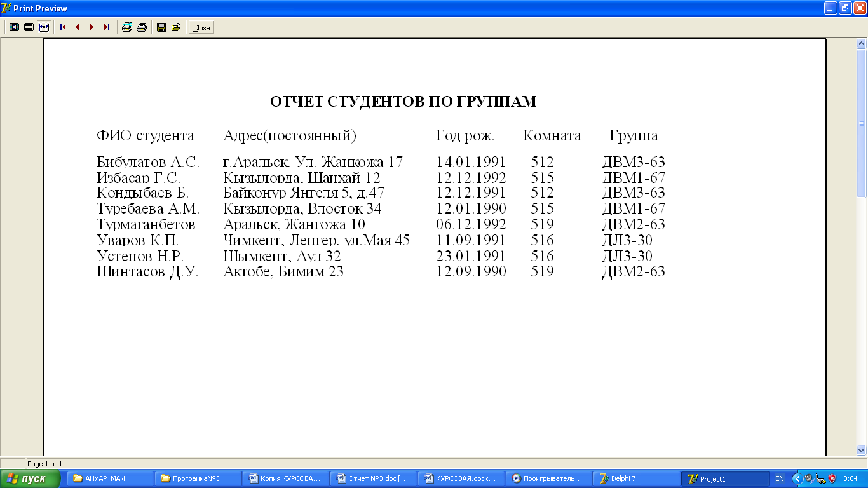Click room 512 in Бибулатов's row
The height and width of the screenshot is (488, 868).
tap(543, 162)
